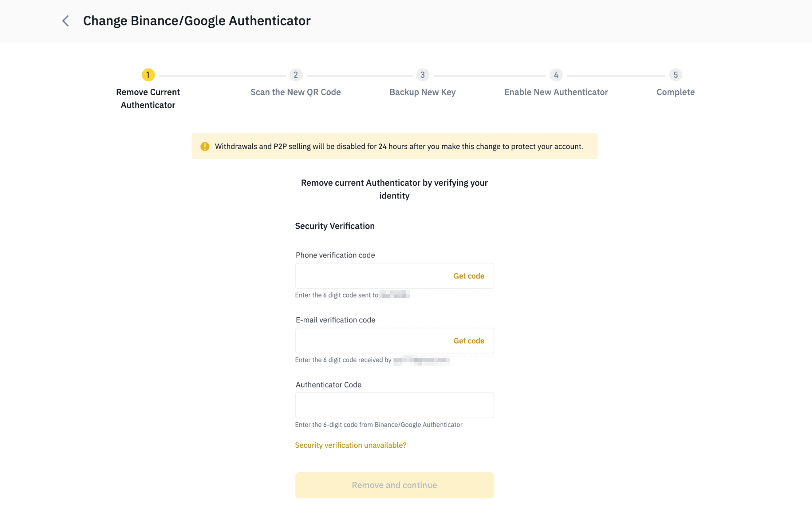Screen dimensions: 812x517
Task: Click Backup New Key step label
Action: (423, 92)
